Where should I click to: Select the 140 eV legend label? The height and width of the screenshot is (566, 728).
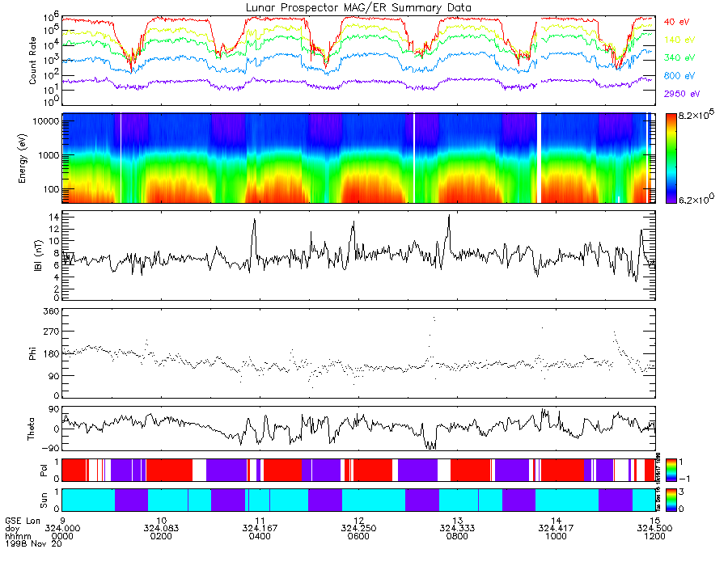679,40
